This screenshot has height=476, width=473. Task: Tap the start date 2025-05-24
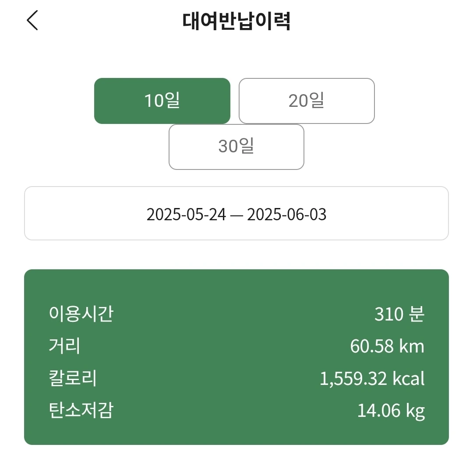coord(186,214)
